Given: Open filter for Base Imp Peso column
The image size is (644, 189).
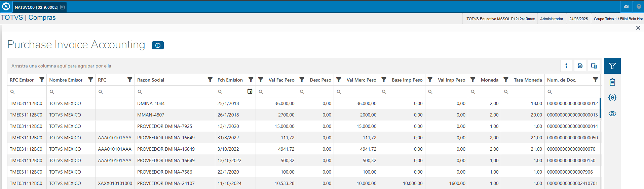Looking at the screenshot, I should 384,80.
